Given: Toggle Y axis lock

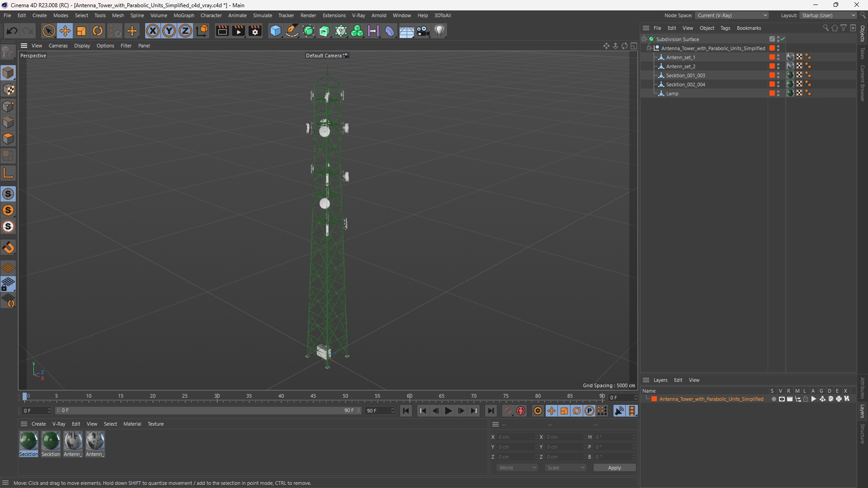Looking at the screenshot, I should tap(169, 31).
